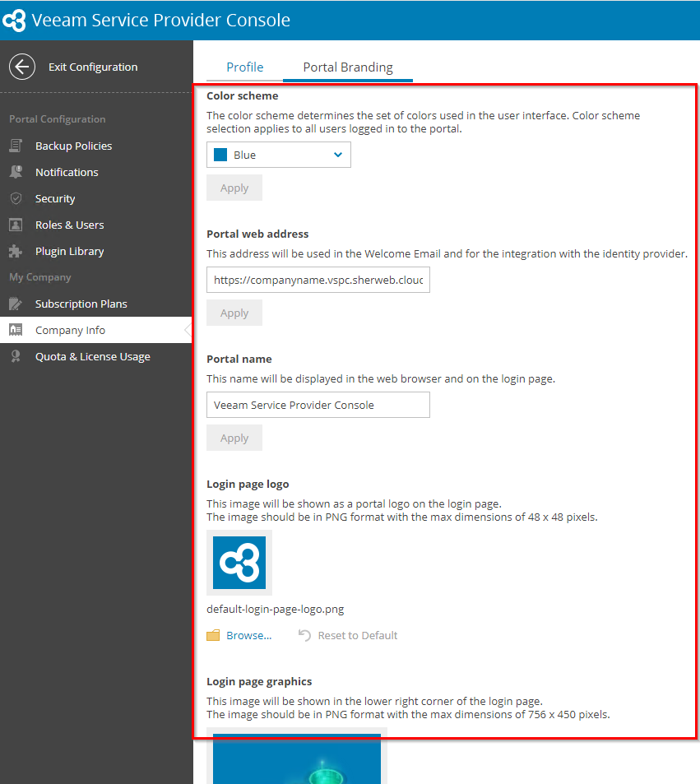Click the Company Info building icon
This screenshot has height=784, width=700.
click(x=16, y=330)
